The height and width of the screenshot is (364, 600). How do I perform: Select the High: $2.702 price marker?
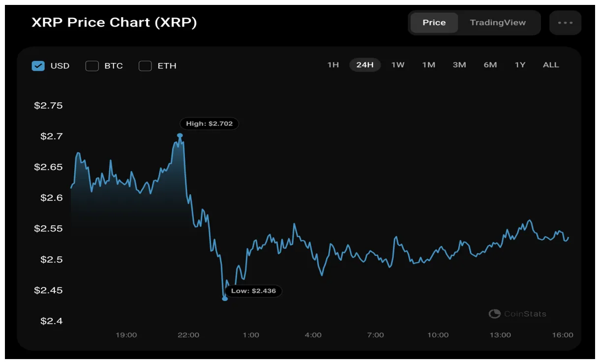pyautogui.click(x=209, y=123)
